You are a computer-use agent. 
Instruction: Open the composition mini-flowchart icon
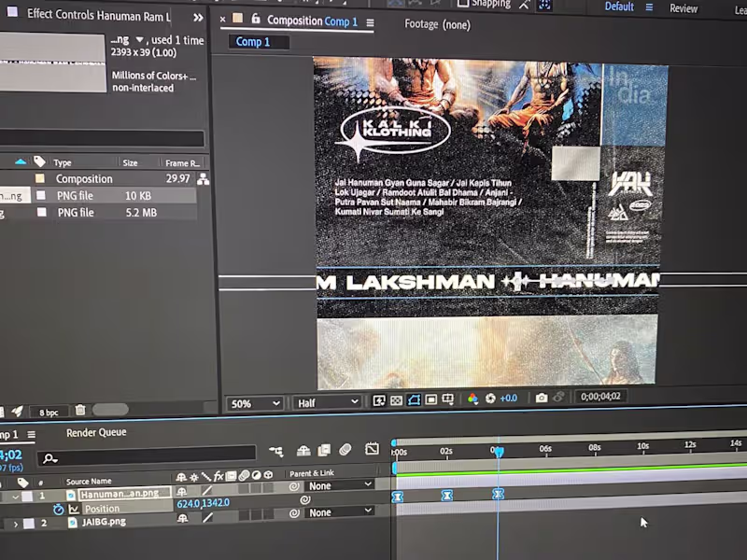click(x=275, y=451)
